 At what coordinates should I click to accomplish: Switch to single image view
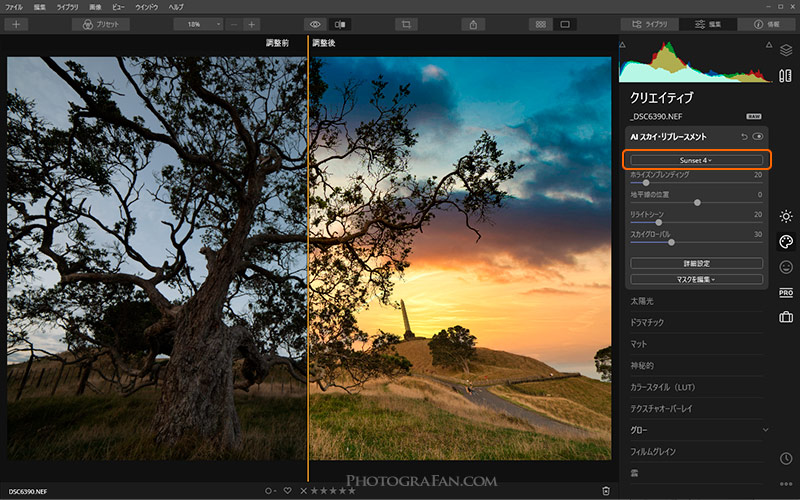(565, 24)
